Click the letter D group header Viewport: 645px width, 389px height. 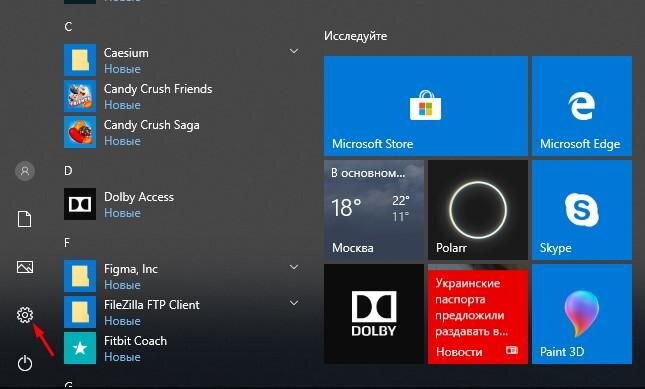(68, 171)
